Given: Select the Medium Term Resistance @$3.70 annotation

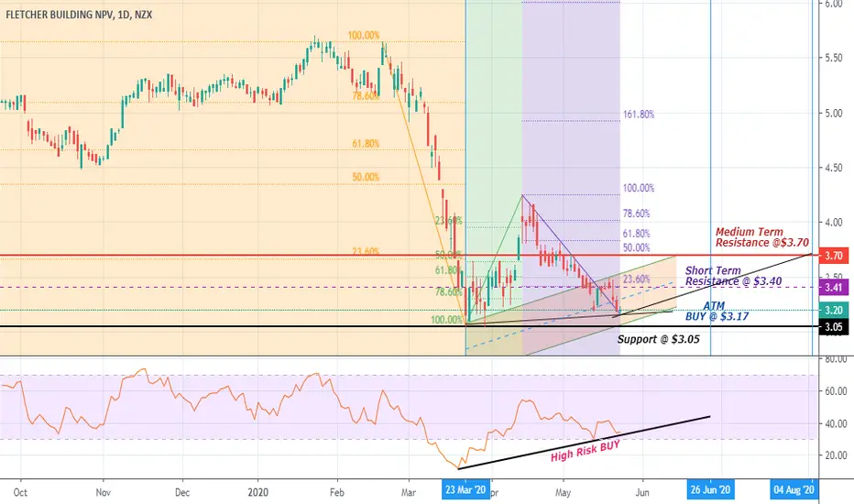Looking at the screenshot, I should click(x=762, y=237).
